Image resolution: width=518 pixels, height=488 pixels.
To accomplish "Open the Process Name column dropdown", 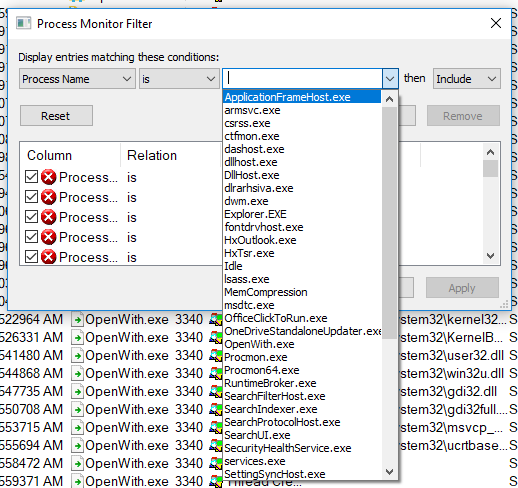I will (77, 79).
